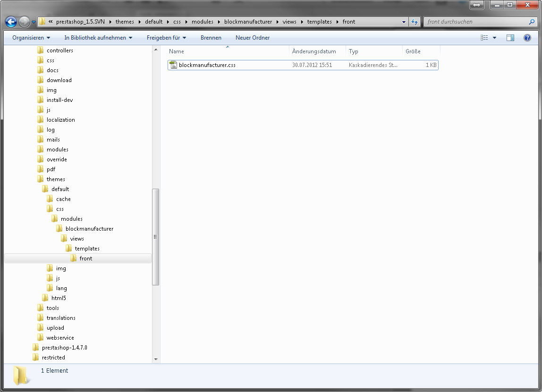This screenshot has width=542, height=392.
Task: Sort by the Änderungsdatum column header
Action: pos(317,51)
